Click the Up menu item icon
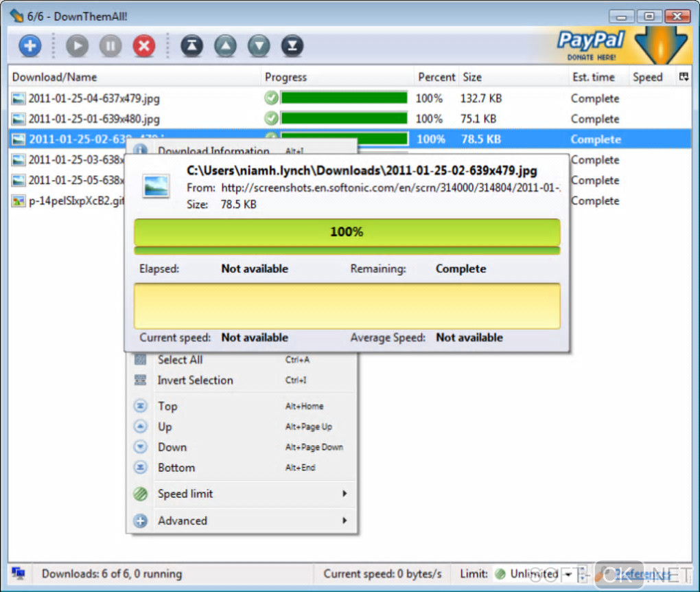 click(140, 426)
